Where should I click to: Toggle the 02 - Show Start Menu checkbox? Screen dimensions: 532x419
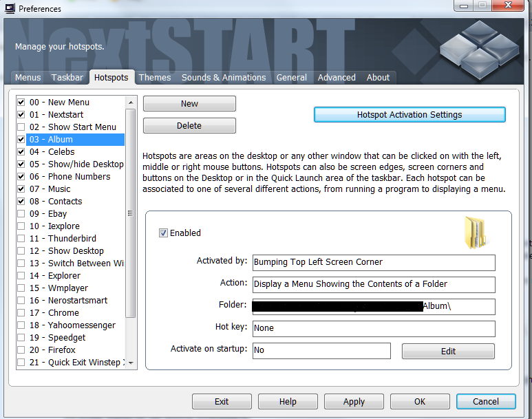21,127
